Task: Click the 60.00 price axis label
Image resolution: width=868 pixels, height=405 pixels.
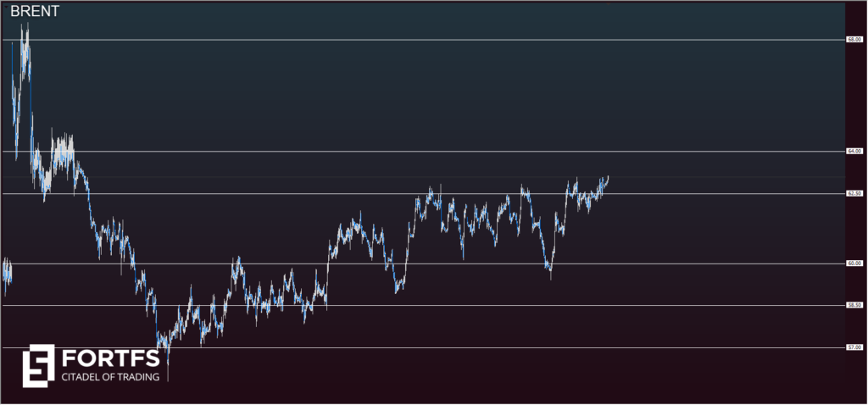Action: pos(854,264)
